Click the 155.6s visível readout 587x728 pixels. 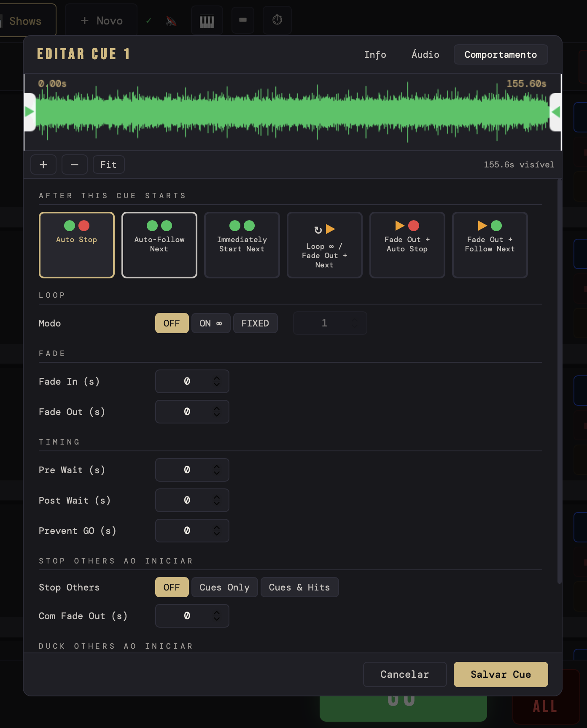(519, 164)
